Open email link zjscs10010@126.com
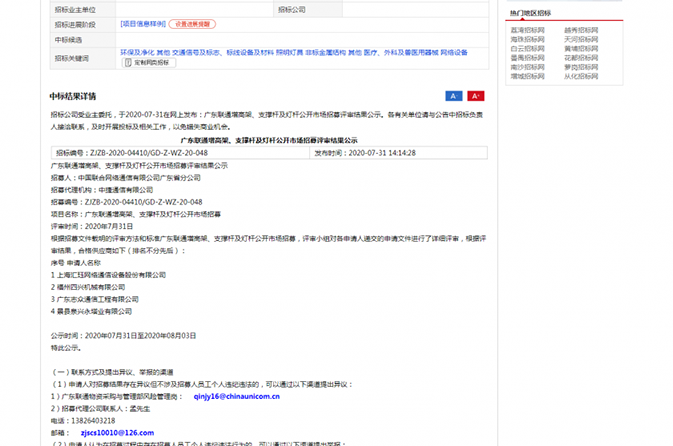The height and width of the screenshot is (446, 673). tap(103, 433)
